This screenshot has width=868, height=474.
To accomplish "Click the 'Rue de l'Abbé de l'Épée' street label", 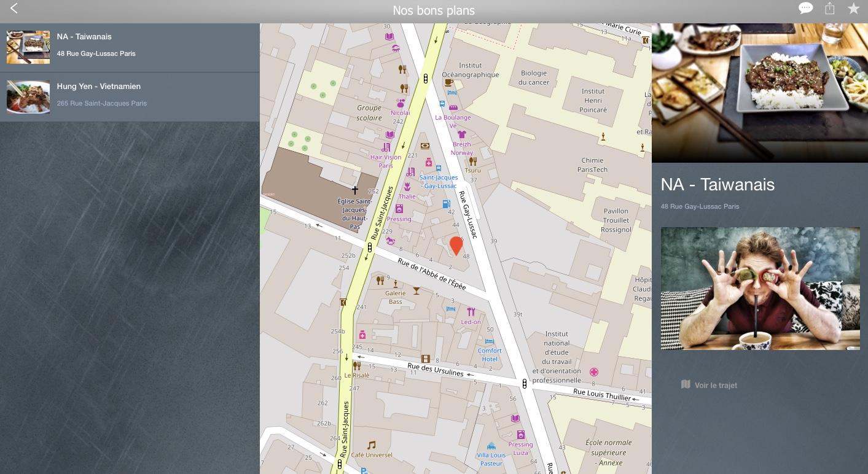I will point(432,274).
